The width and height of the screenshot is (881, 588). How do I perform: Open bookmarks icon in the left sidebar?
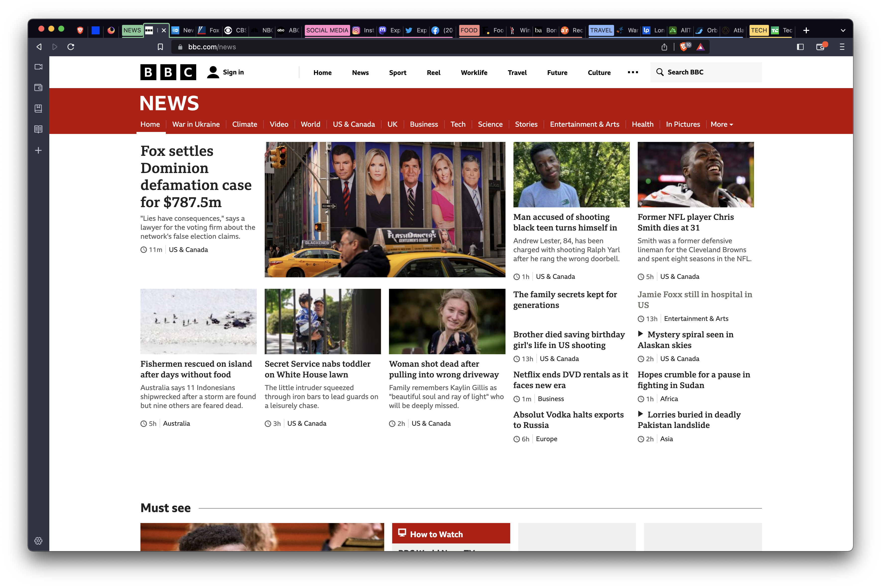[38, 108]
